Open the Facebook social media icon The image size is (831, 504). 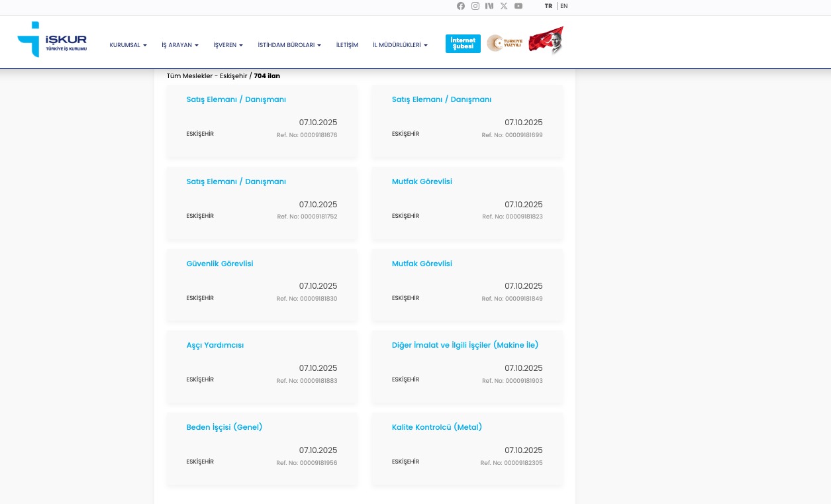pos(461,6)
